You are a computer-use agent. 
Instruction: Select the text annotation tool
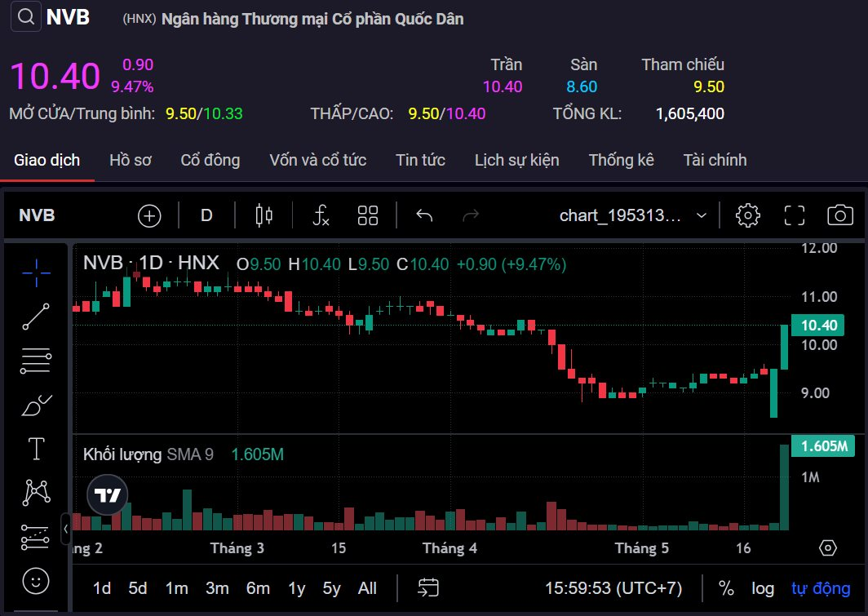point(36,448)
